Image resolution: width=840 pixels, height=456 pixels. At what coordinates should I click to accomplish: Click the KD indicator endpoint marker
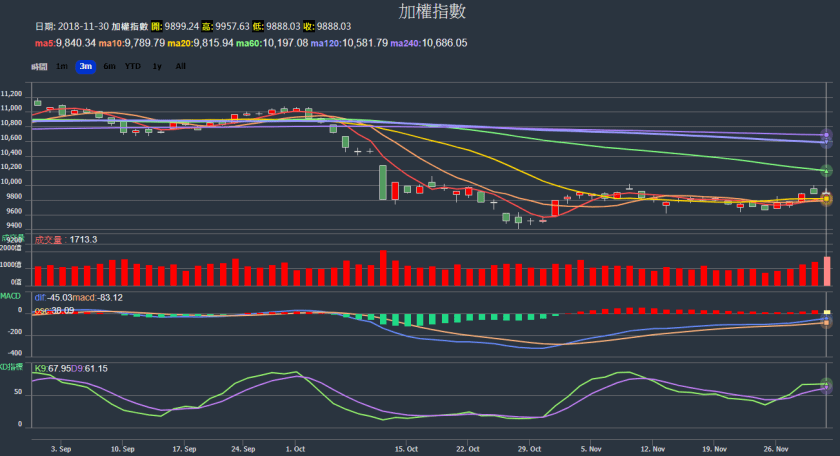826,385
